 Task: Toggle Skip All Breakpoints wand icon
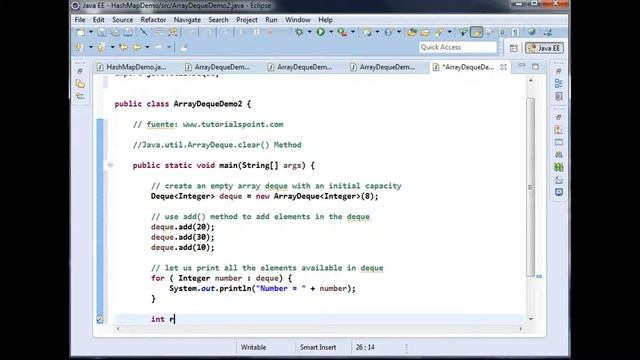(143, 32)
